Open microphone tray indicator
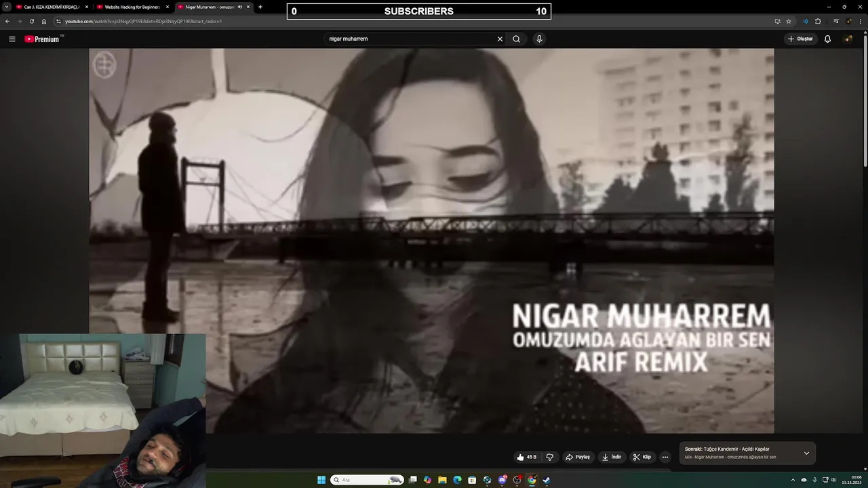Screen dimensions: 868x488 (814, 480)
